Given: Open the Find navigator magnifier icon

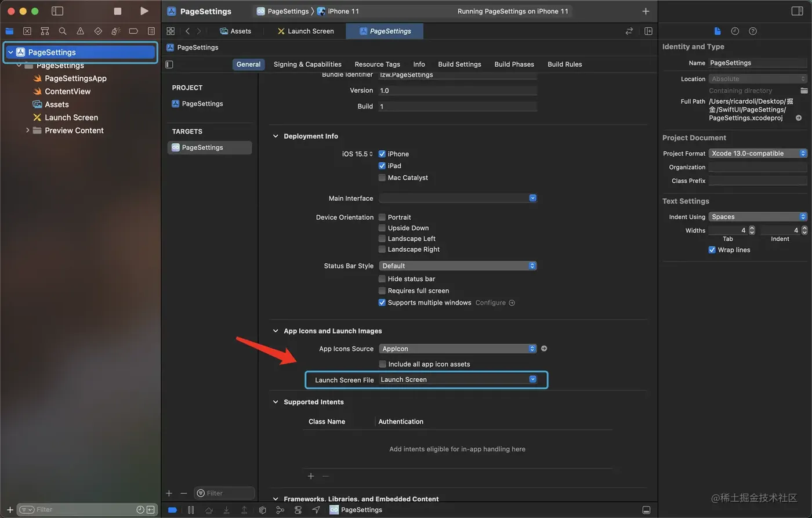Looking at the screenshot, I should 63,31.
